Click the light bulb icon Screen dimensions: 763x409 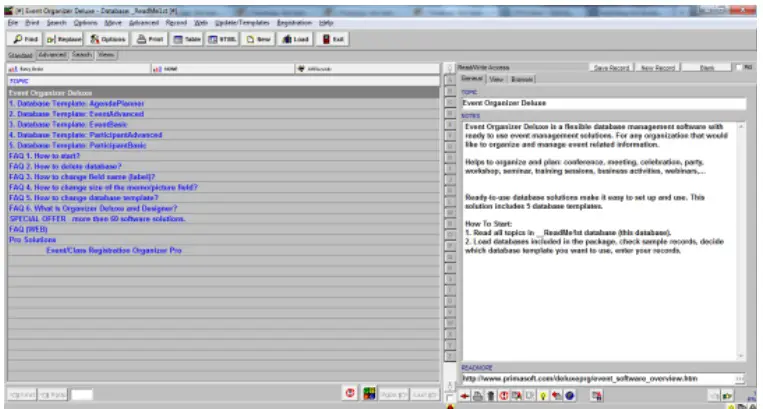pos(543,396)
